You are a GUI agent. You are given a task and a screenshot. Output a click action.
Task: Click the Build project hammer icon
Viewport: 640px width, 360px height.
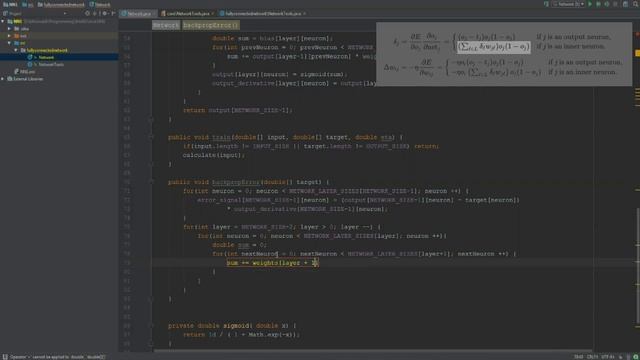coord(546,4)
